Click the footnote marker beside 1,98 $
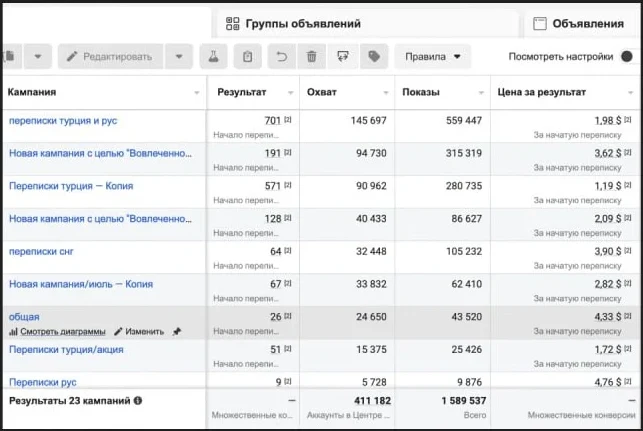Screen dimensions: 643x431 [x=628, y=119]
